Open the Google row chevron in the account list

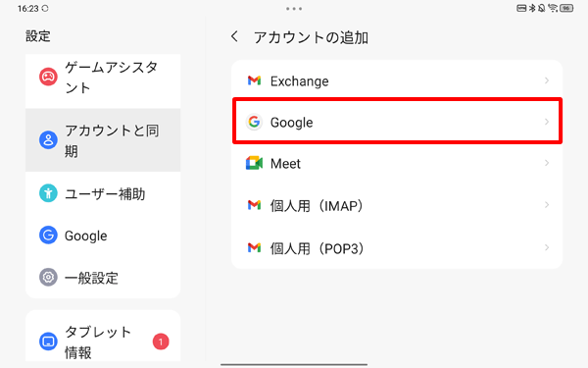547,122
